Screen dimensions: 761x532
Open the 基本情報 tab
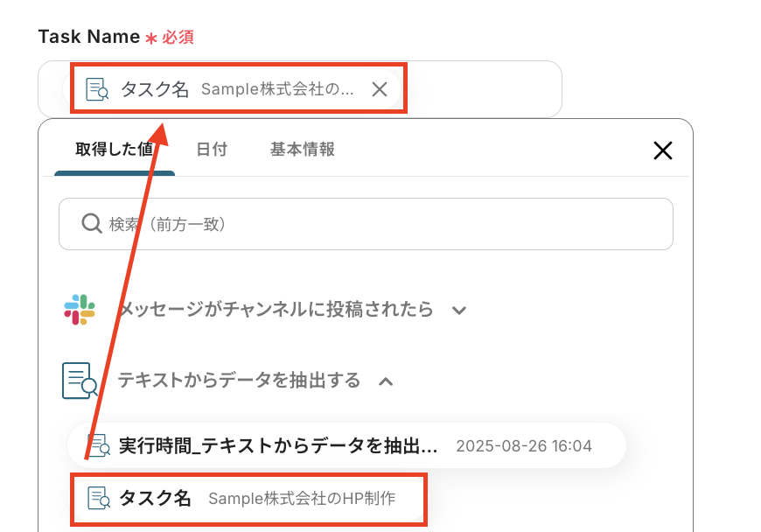click(x=303, y=150)
